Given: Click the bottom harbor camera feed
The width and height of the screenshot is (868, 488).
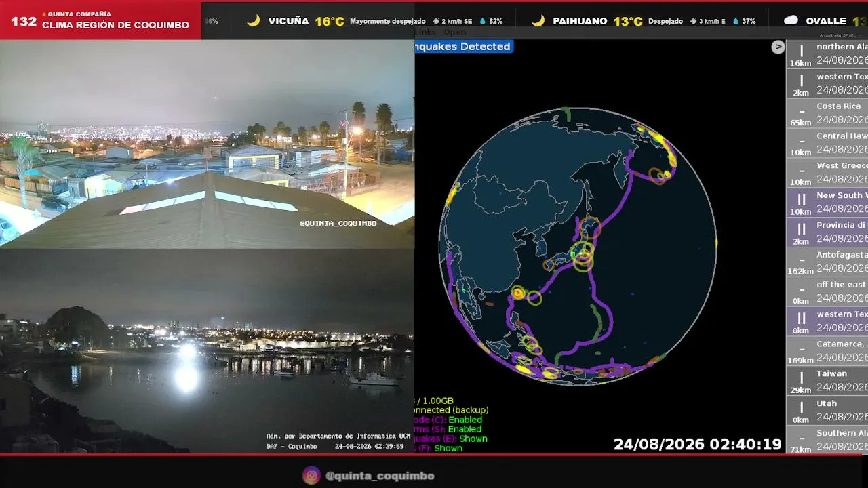Looking at the screenshot, I should [x=207, y=351].
